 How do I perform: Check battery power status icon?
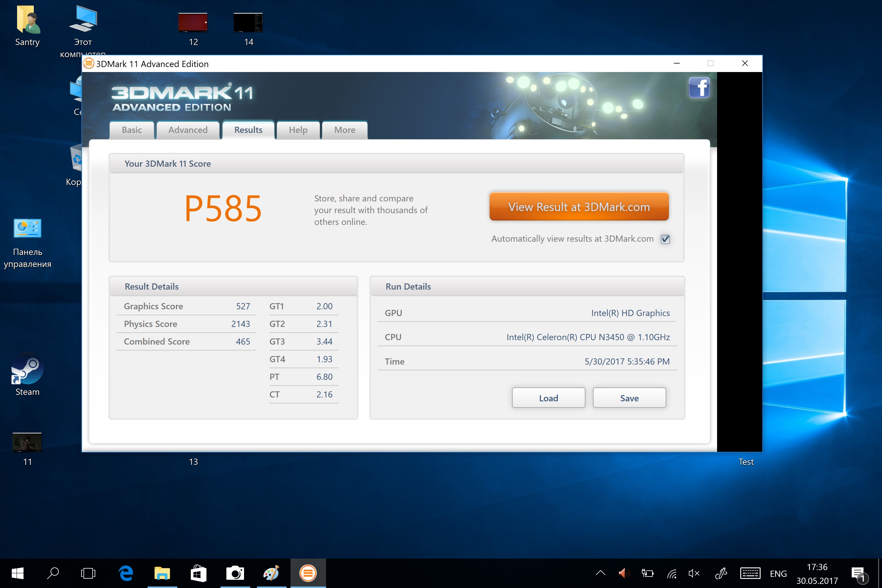pyautogui.click(x=647, y=573)
